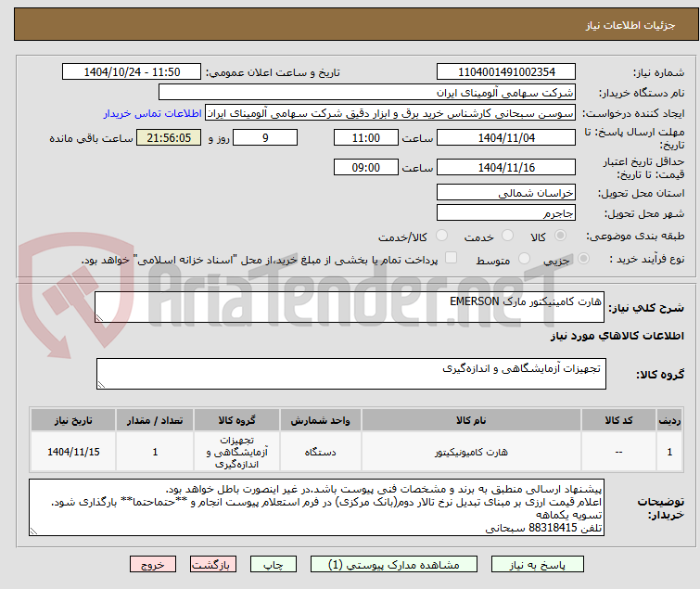Click the need date cell 1404/11/15

[x=73, y=452]
